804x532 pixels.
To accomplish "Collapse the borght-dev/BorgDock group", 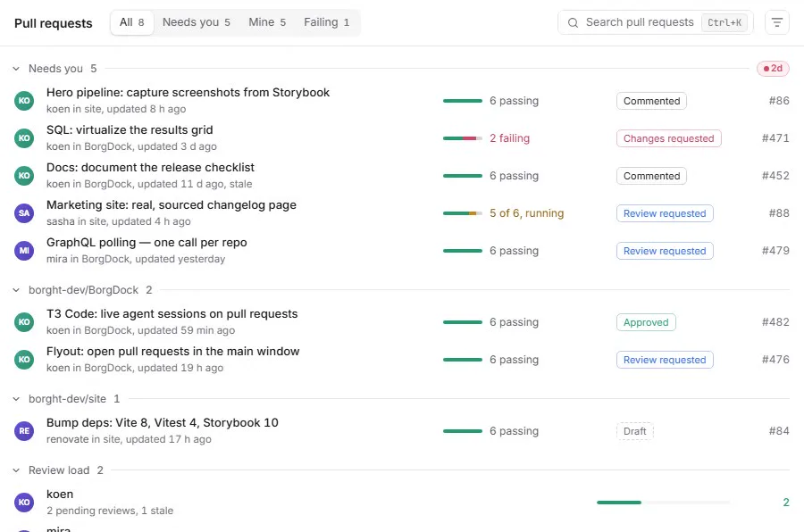I will tap(16, 290).
